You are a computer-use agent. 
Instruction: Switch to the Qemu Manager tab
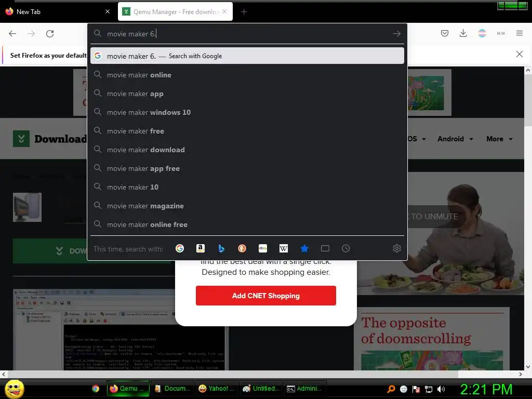tap(175, 12)
